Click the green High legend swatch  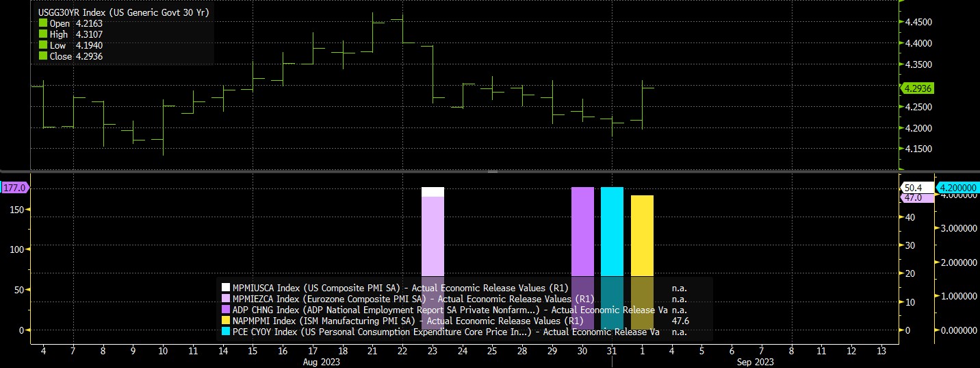(42, 34)
